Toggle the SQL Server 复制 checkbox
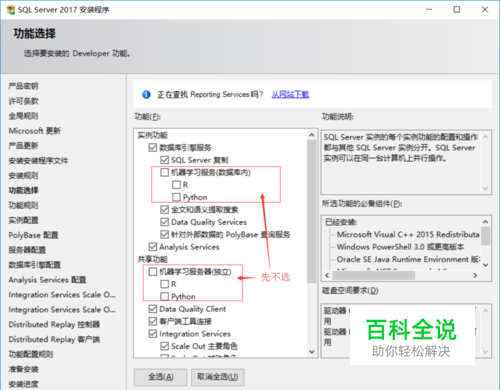The image size is (500, 390). [165, 160]
